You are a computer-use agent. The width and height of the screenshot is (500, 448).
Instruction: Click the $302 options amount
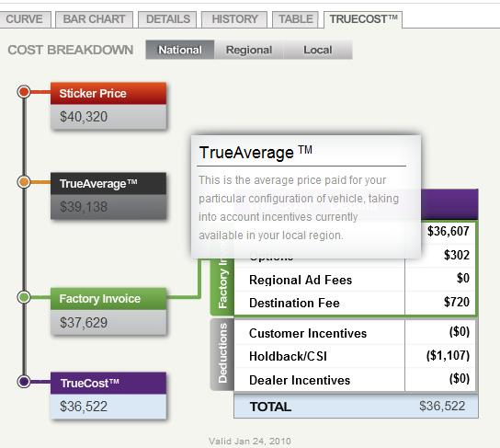pyautogui.click(x=456, y=255)
